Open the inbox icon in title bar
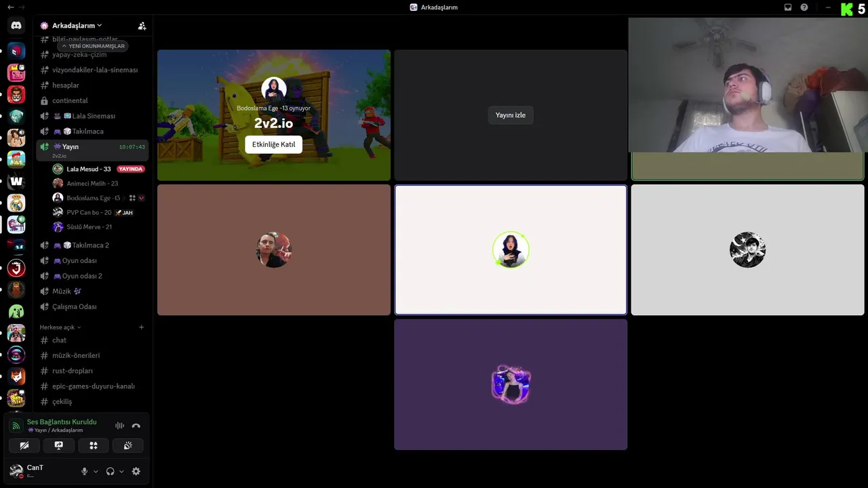This screenshot has width=868, height=488. 787,7
